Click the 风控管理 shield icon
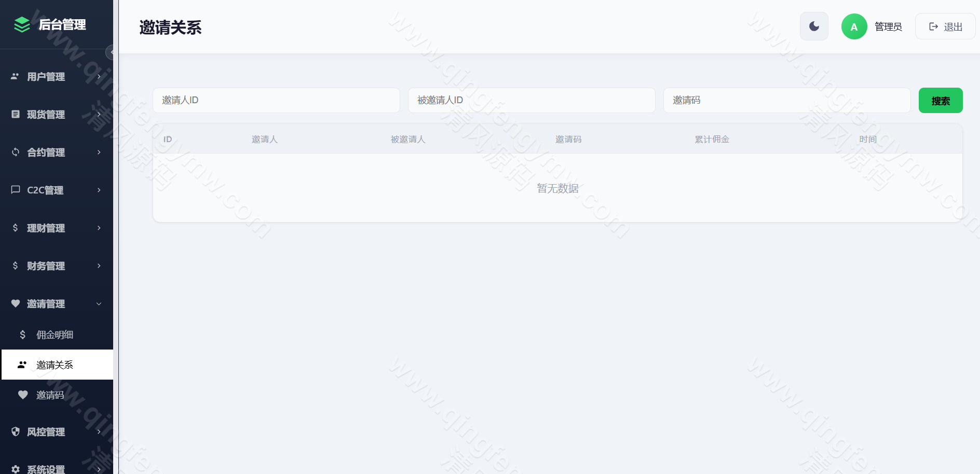The width and height of the screenshot is (980, 474). pos(16,431)
